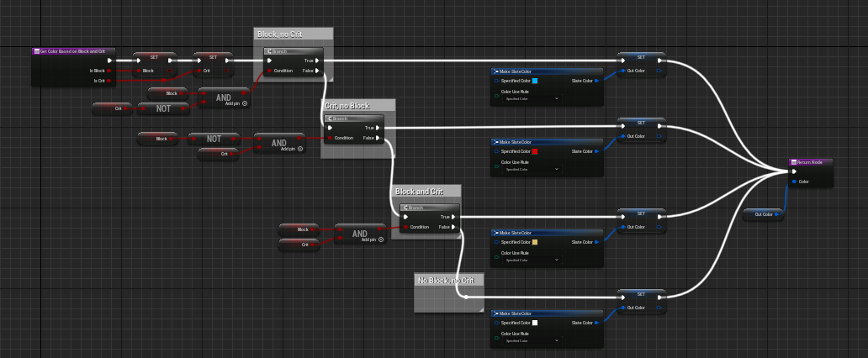The width and height of the screenshot is (868, 358).
Task: Click True exec pin of Crit, no Block branch
Action: [378, 128]
